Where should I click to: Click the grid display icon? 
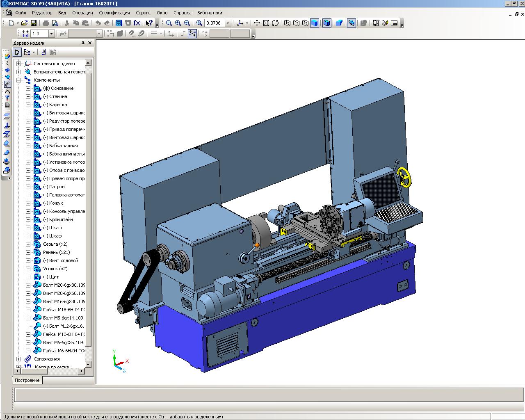154,34
